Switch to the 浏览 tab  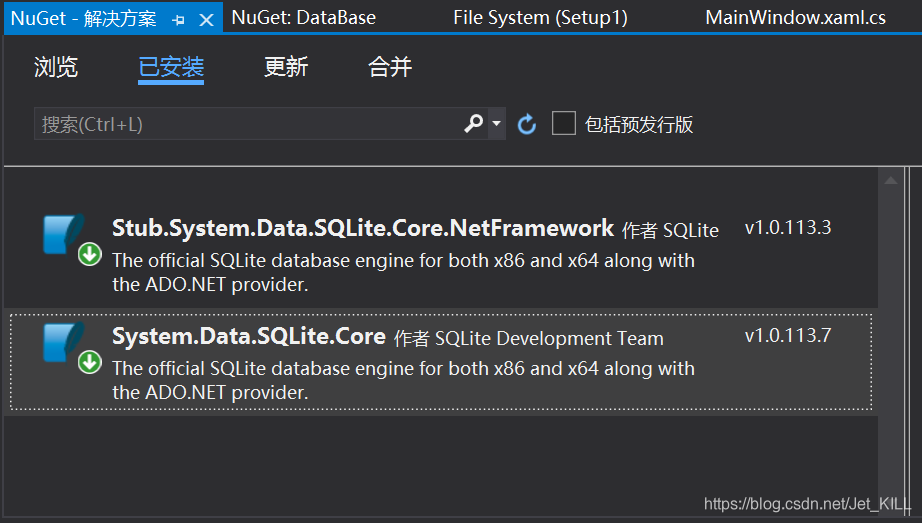point(56,67)
